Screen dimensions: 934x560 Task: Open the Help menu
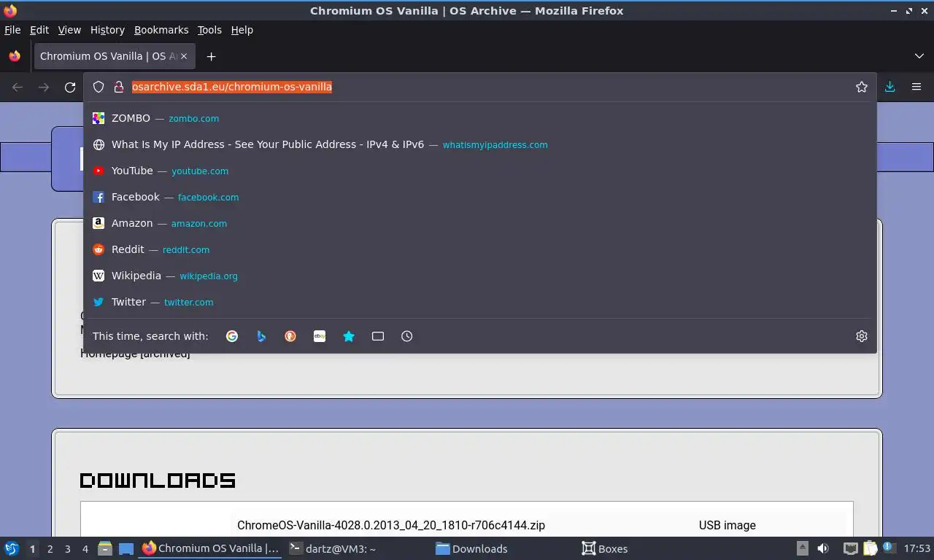242,30
